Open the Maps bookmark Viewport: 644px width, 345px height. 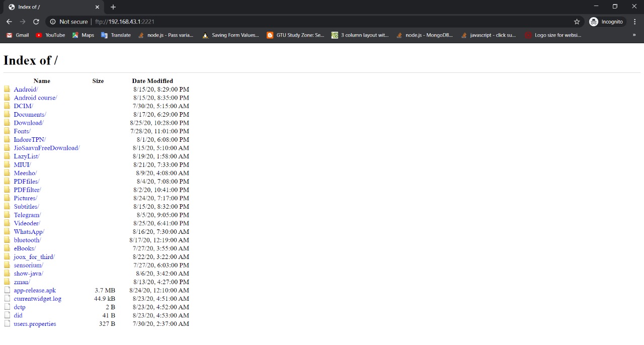pos(83,35)
